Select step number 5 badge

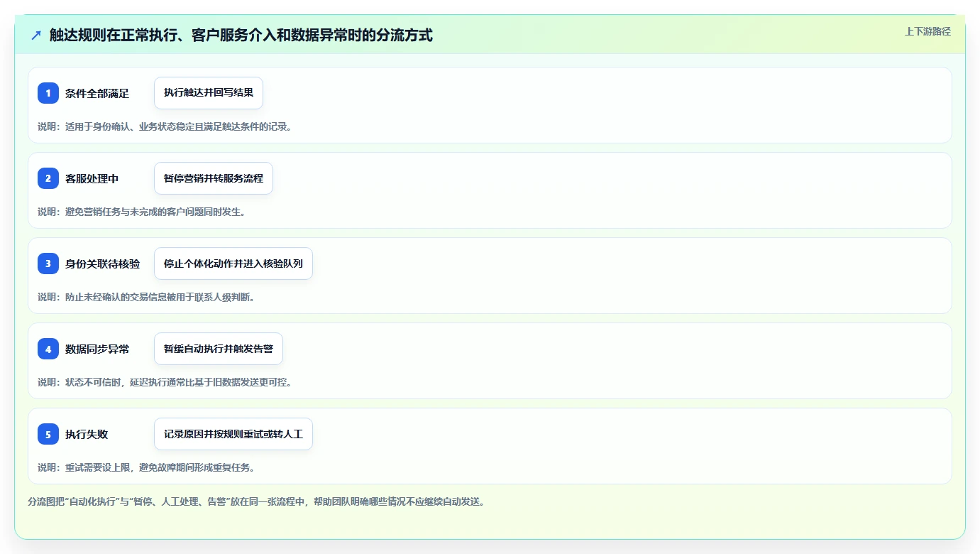click(48, 434)
